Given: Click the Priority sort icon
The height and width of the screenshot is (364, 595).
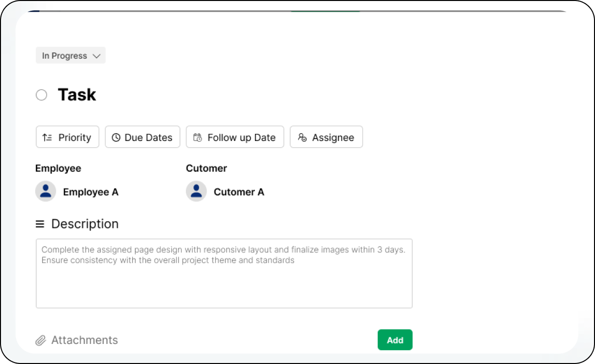Looking at the screenshot, I should tap(47, 137).
